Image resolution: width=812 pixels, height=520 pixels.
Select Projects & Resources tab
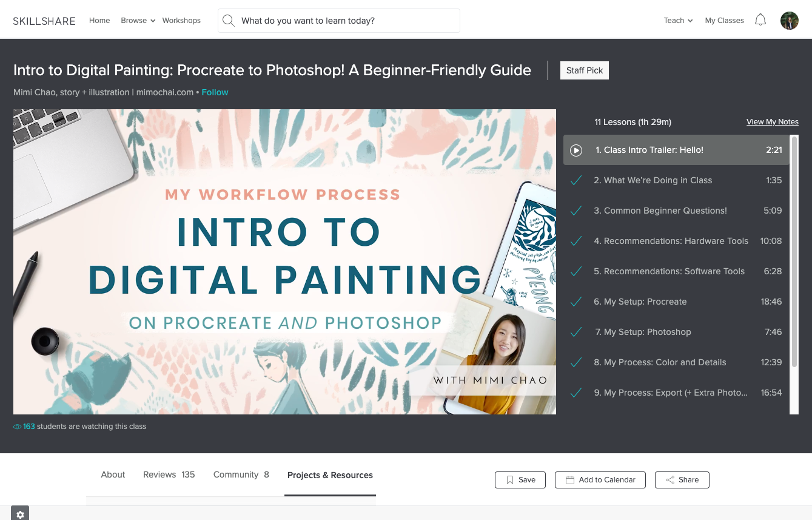pos(330,476)
